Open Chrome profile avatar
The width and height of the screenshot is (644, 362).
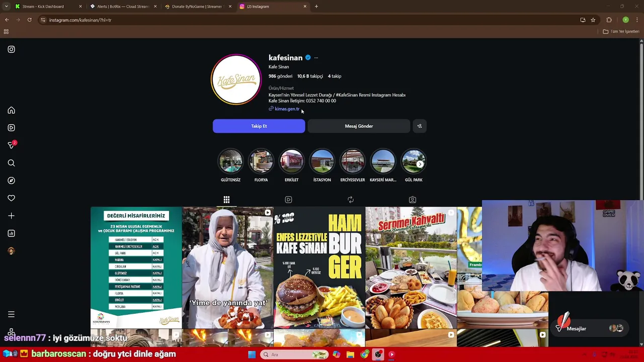click(625, 20)
